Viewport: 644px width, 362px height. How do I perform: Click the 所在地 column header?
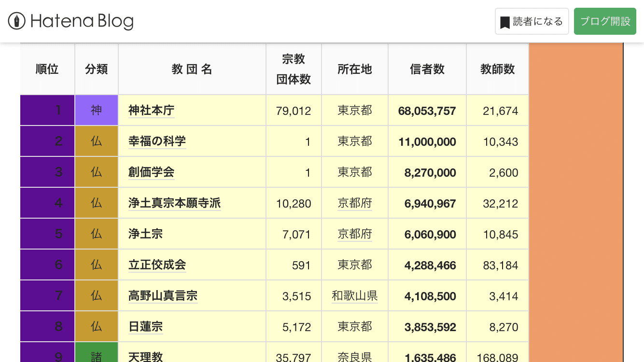[355, 69]
